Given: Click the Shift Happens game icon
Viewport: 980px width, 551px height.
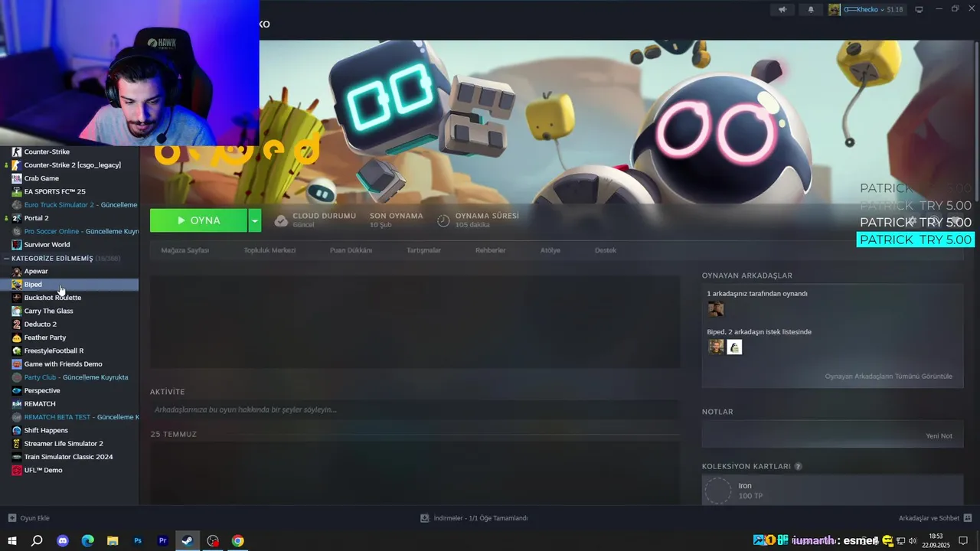Looking at the screenshot, I should (x=17, y=430).
